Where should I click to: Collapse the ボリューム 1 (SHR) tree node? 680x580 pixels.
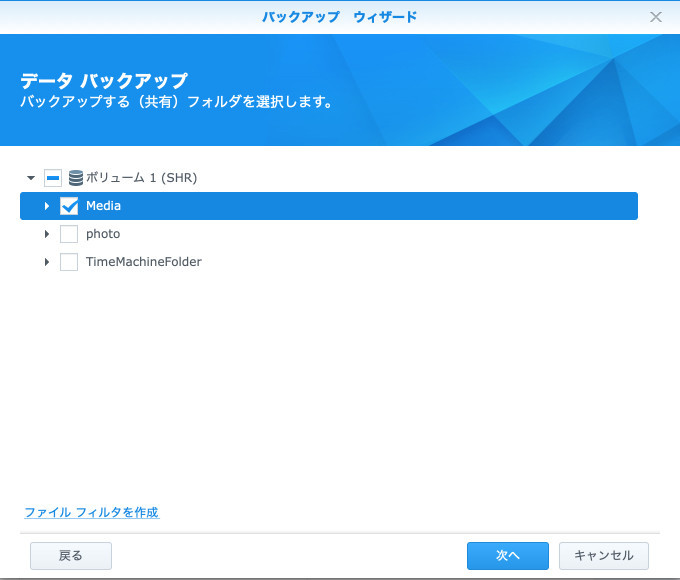[x=31, y=178]
